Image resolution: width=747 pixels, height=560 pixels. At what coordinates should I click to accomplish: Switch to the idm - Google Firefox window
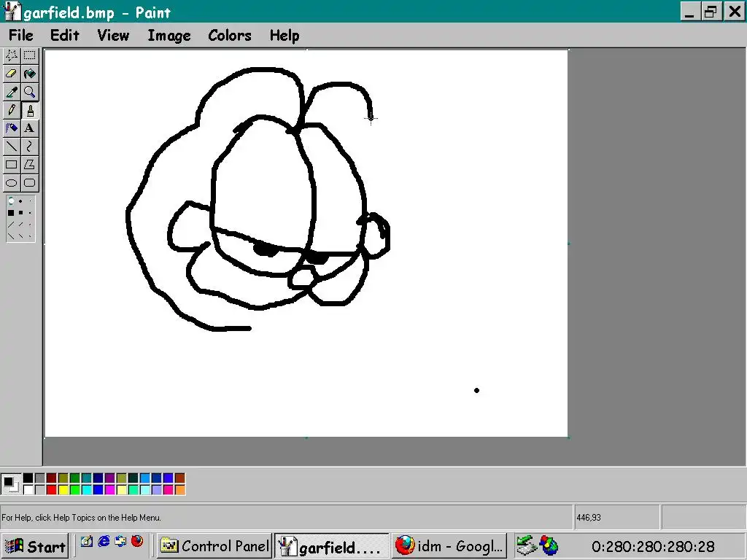tap(449, 546)
